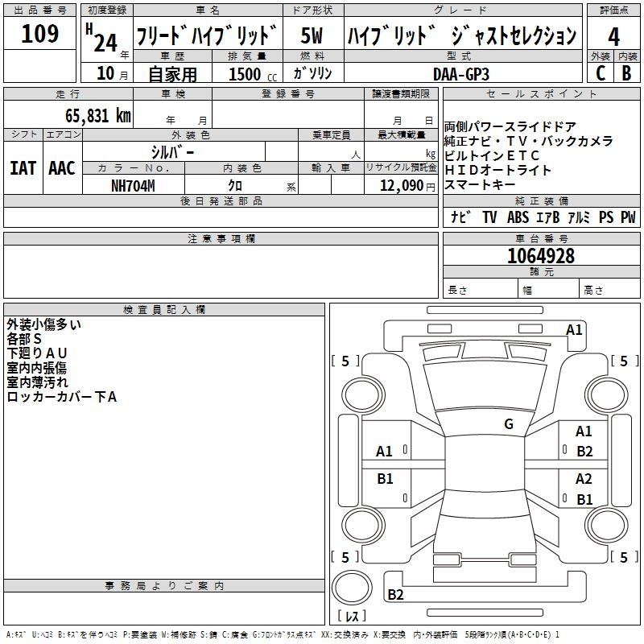Click inspector note 室内薄汚れ
Viewport: 644px width, 644px height.
(37, 382)
